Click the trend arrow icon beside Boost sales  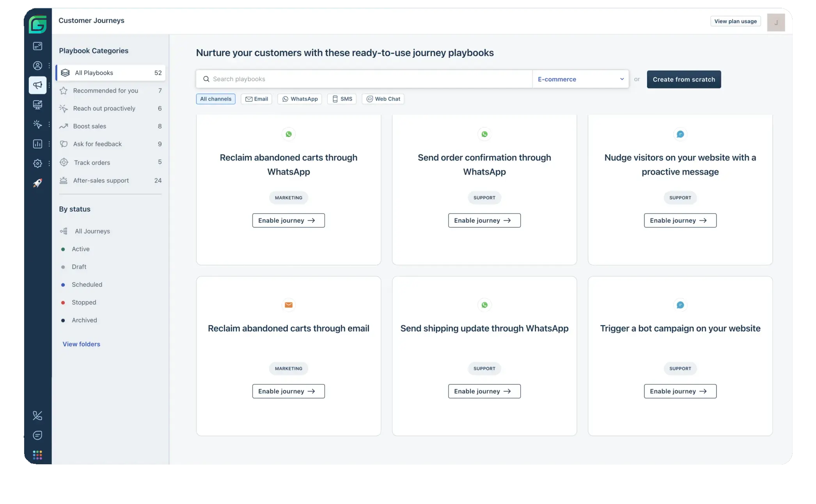point(64,126)
